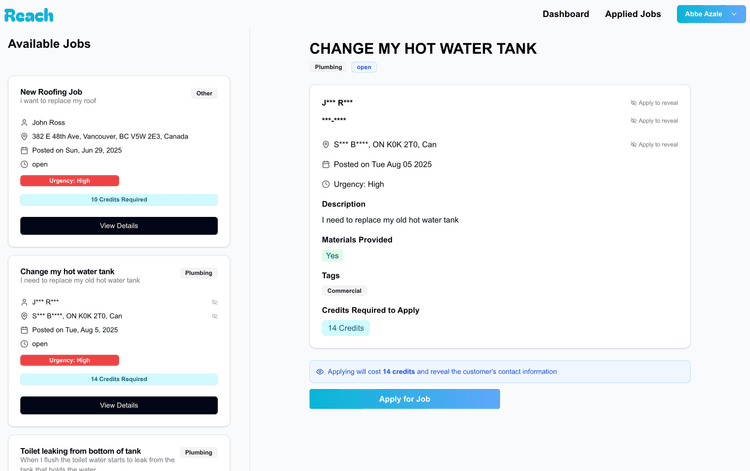View Details of the New Roofing Job

119,226
